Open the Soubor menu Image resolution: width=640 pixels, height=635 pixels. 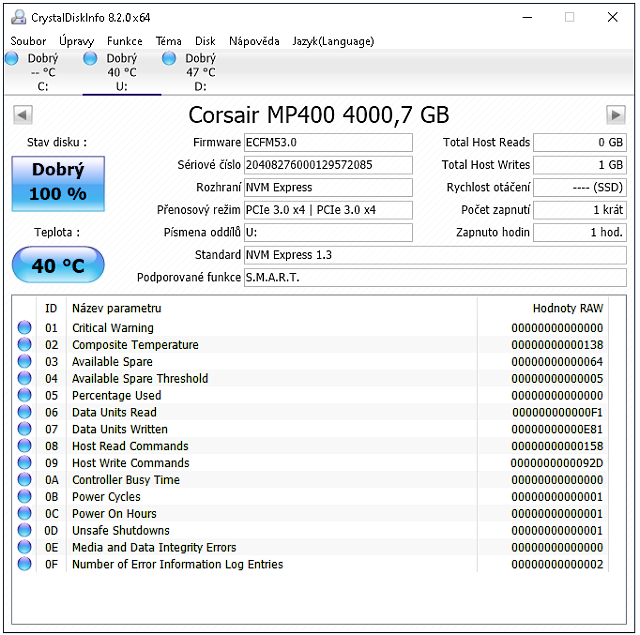point(28,41)
